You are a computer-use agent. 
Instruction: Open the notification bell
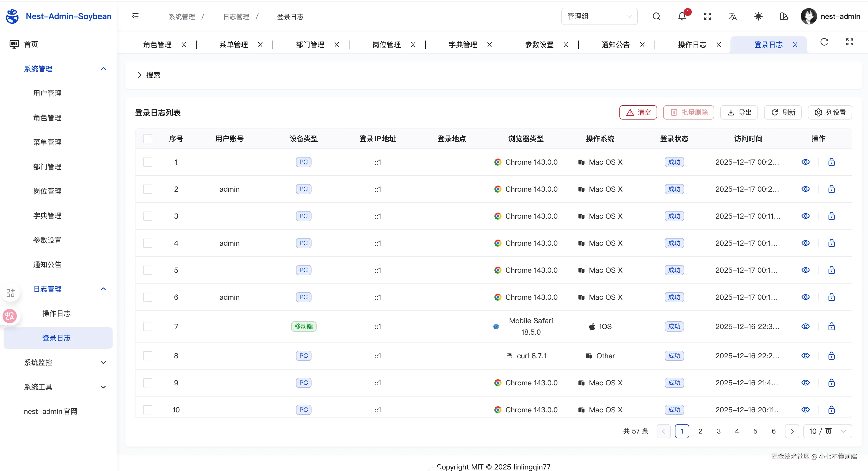click(682, 17)
